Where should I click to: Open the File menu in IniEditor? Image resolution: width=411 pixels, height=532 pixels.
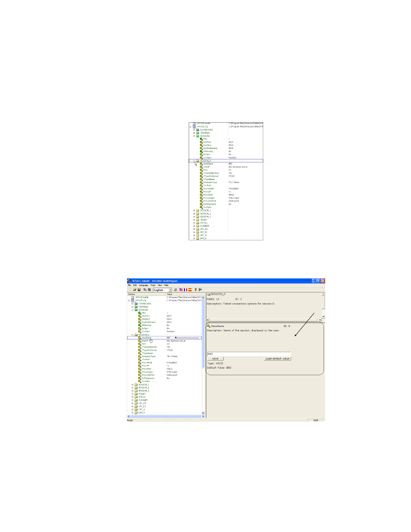[129, 285]
